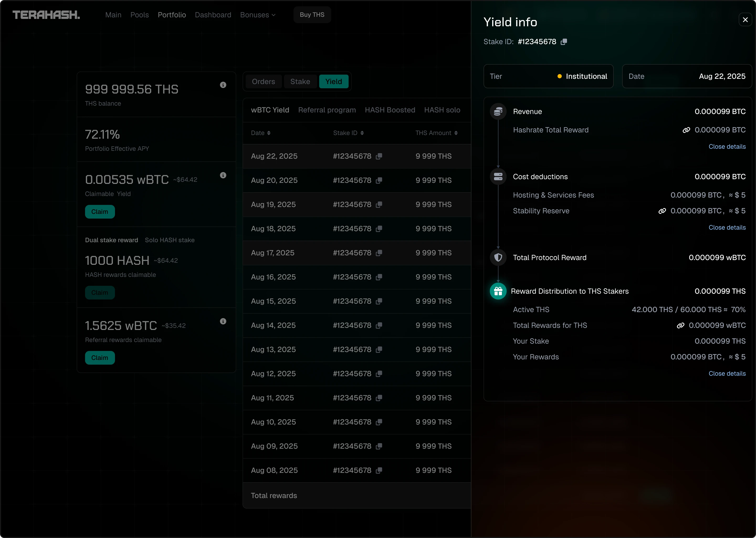Click the Aug 22, 2025 date field
Image resolution: width=756 pixels, height=538 pixels.
pyautogui.click(x=687, y=76)
